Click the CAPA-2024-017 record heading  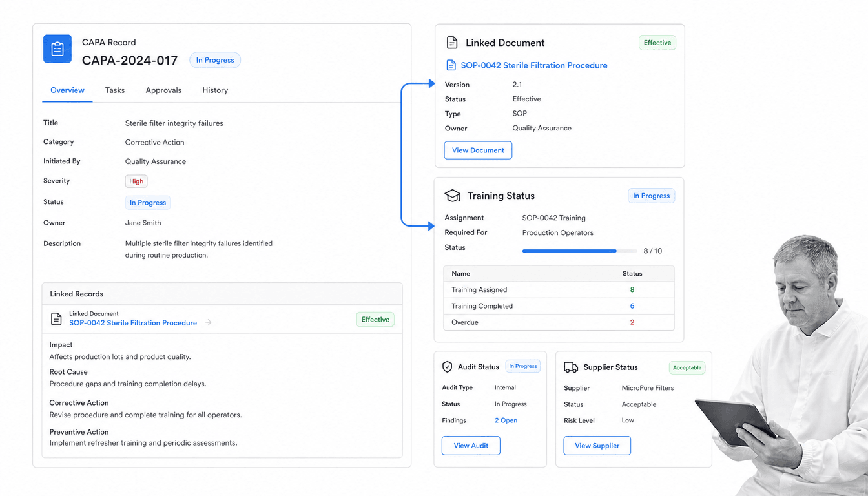tap(130, 61)
